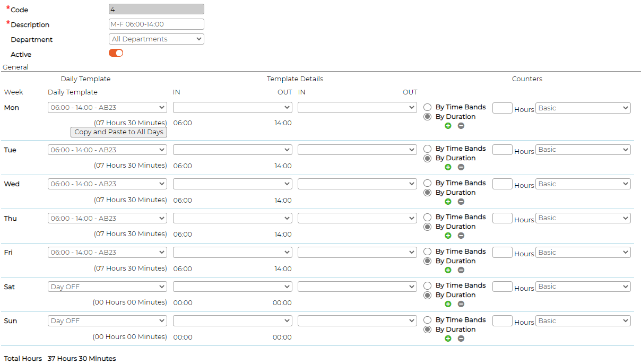This screenshot has height=364, width=641.
Task: Select the General section tab
Action: (x=16, y=67)
